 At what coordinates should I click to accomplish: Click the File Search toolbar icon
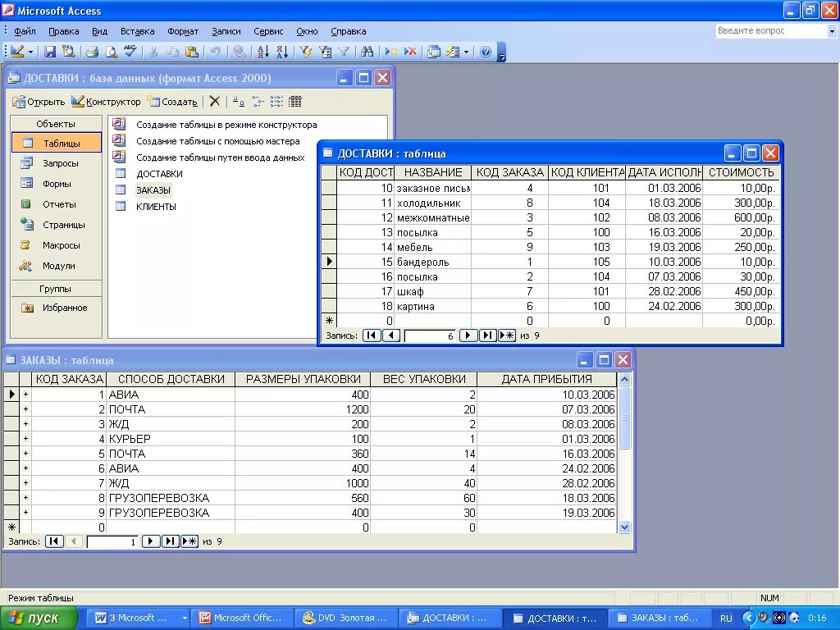(69, 52)
